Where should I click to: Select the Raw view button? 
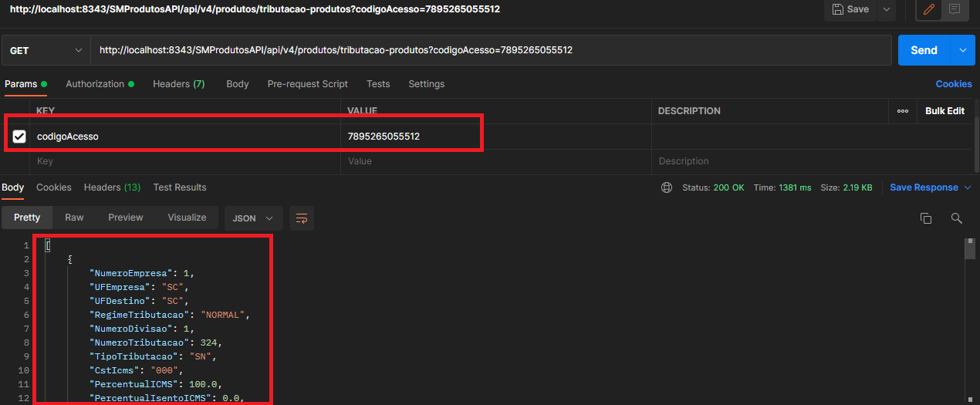[74, 218]
